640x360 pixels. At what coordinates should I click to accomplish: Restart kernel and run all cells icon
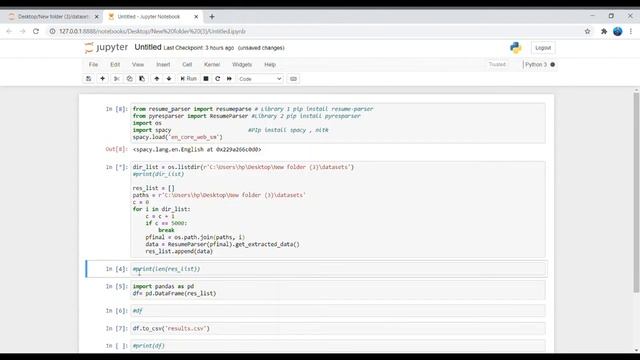(229, 79)
